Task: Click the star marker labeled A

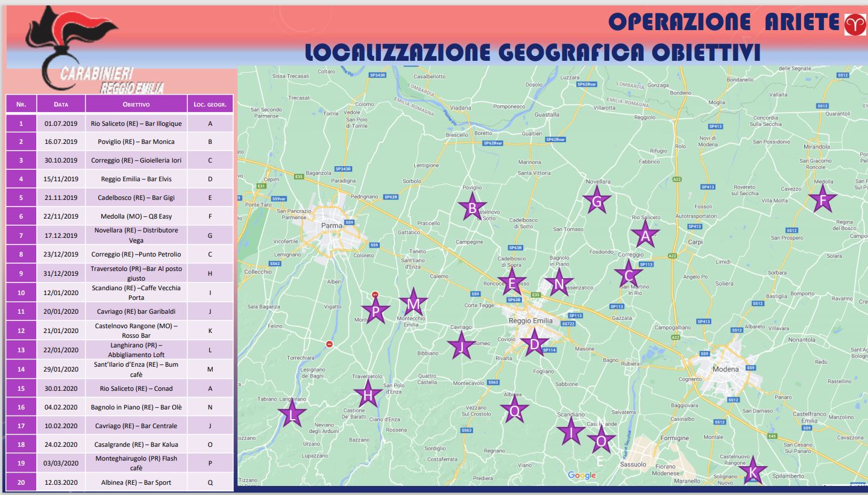Action: point(645,234)
